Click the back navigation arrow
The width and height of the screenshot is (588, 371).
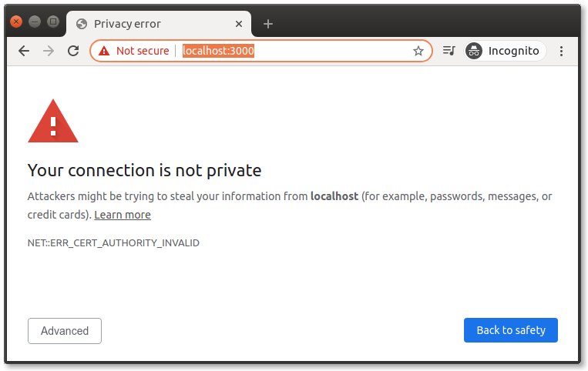point(24,51)
